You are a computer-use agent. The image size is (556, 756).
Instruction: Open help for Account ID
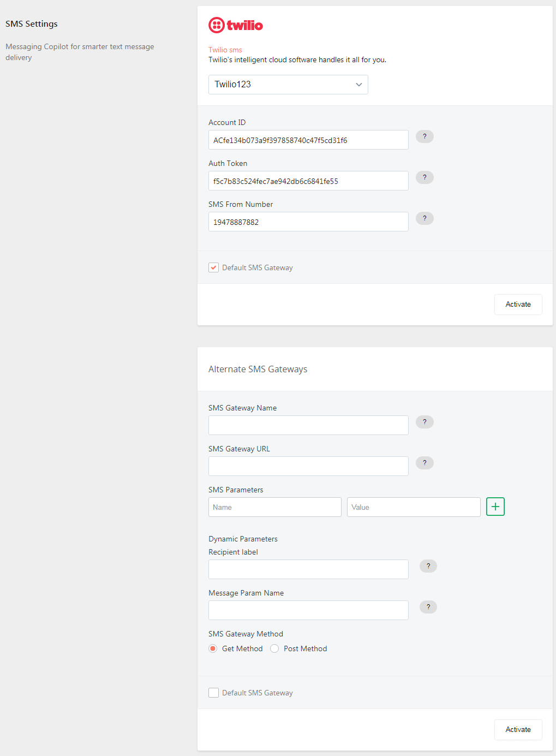pyautogui.click(x=425, y=136)
